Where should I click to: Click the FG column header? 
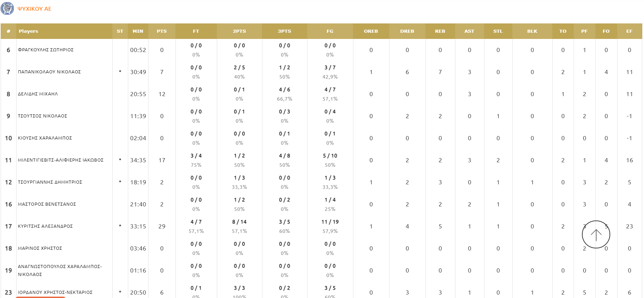330,31
